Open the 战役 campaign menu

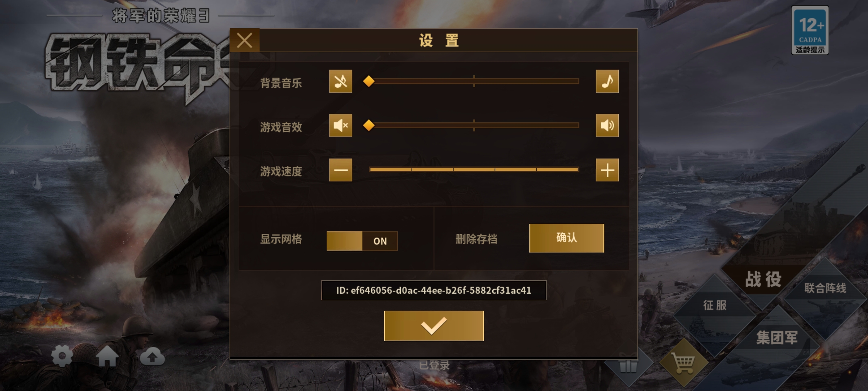[763, 279]
